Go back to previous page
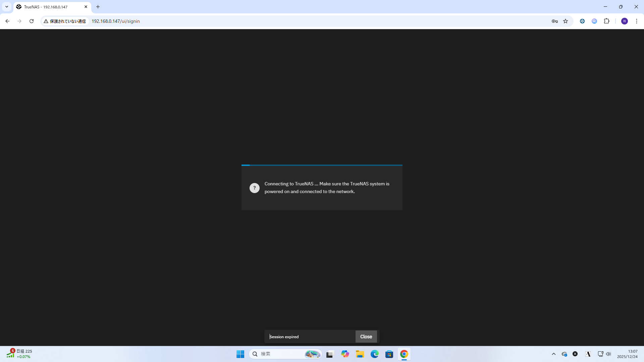 pos(7,21)
